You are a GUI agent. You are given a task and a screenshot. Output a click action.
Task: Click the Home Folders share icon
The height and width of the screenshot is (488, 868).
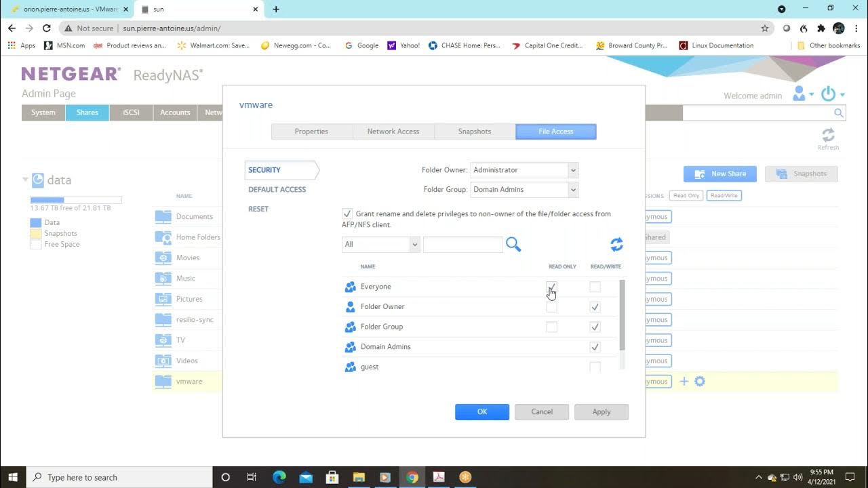point(163,237)
